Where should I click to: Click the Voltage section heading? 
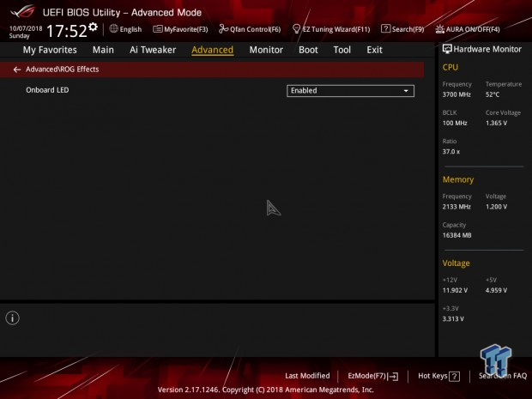coord(456,263)
